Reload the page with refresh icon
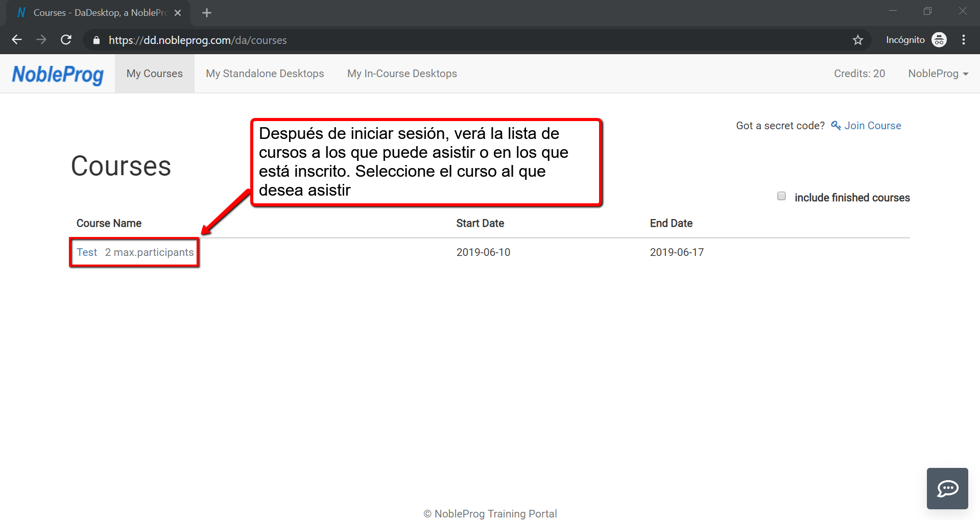The width and height of the screenshot is (980, 520). point(66,40)
